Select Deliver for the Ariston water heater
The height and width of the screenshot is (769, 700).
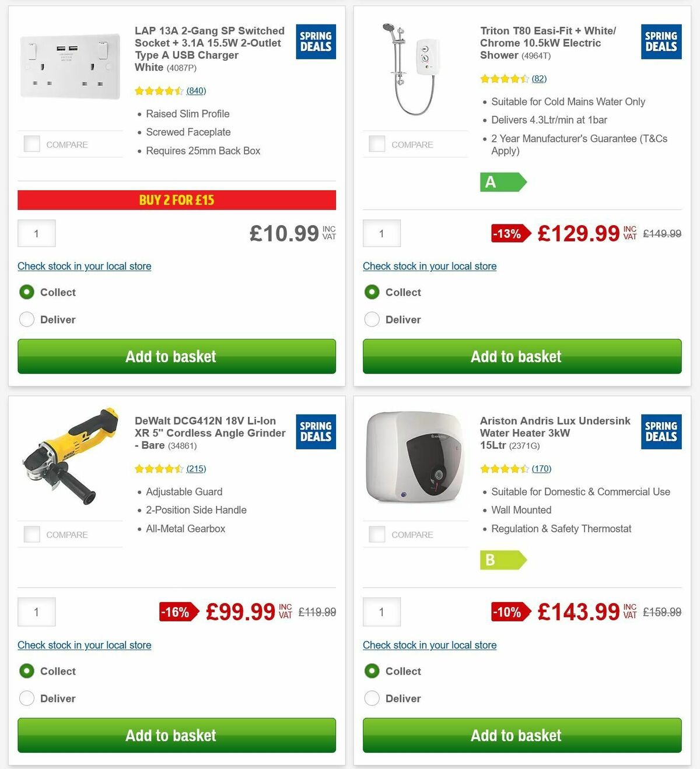372,698
